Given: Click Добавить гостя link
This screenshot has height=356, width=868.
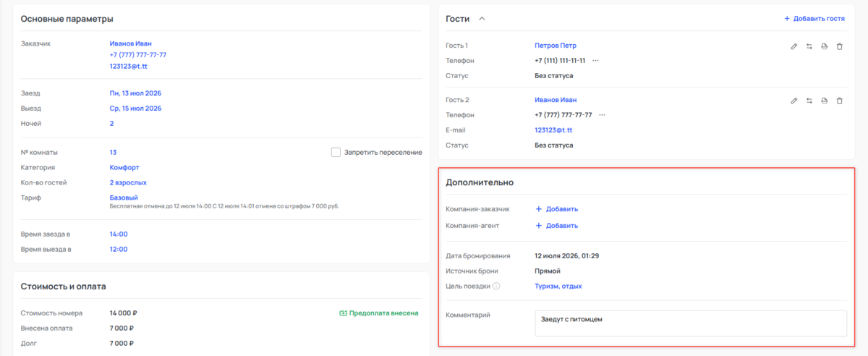Looking at the screenshot, I should tap(814, 19).
